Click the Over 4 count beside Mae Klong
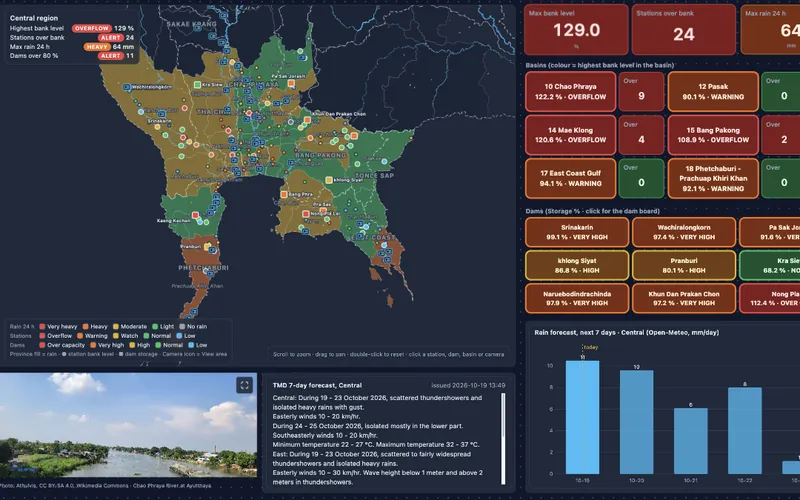 click(x=641, y=135)
